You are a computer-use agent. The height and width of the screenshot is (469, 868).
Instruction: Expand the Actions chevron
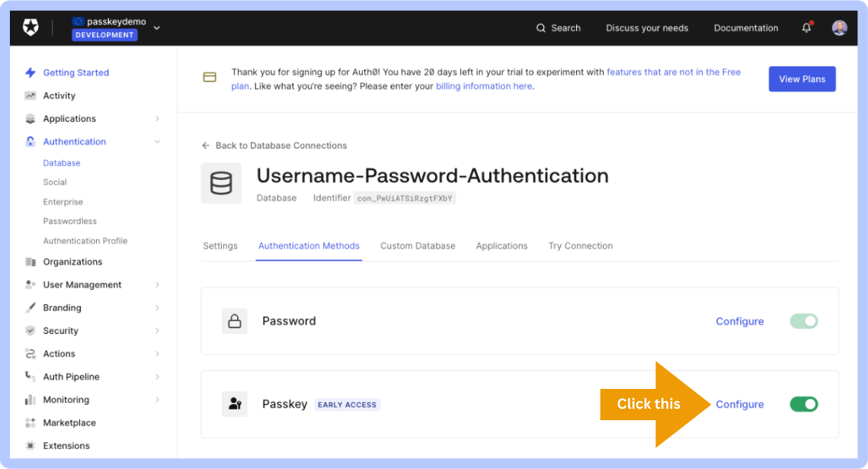point(157,354)
